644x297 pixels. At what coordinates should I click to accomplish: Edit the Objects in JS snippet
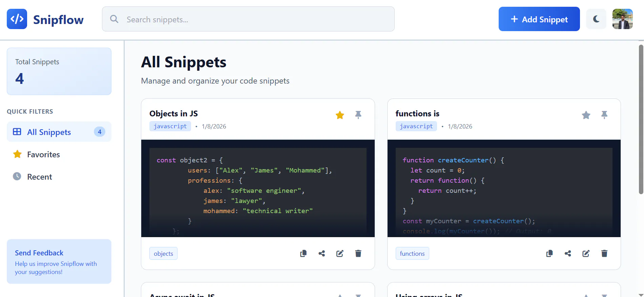click(340, 253)
